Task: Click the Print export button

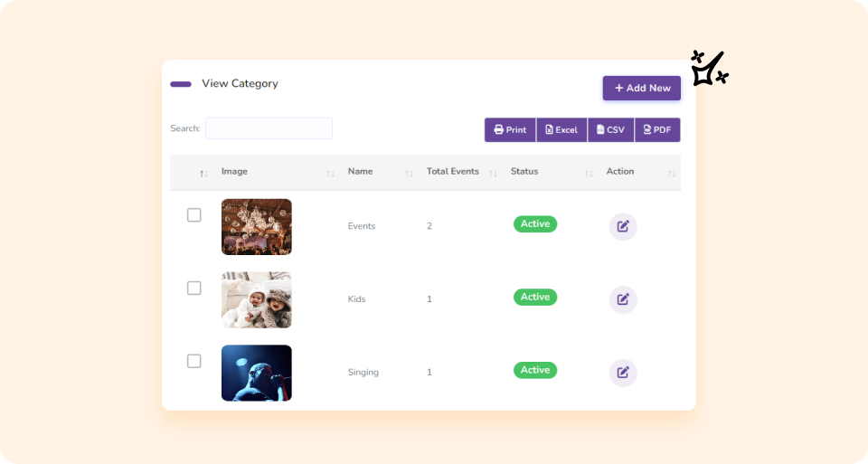Action: coord(510,130)
